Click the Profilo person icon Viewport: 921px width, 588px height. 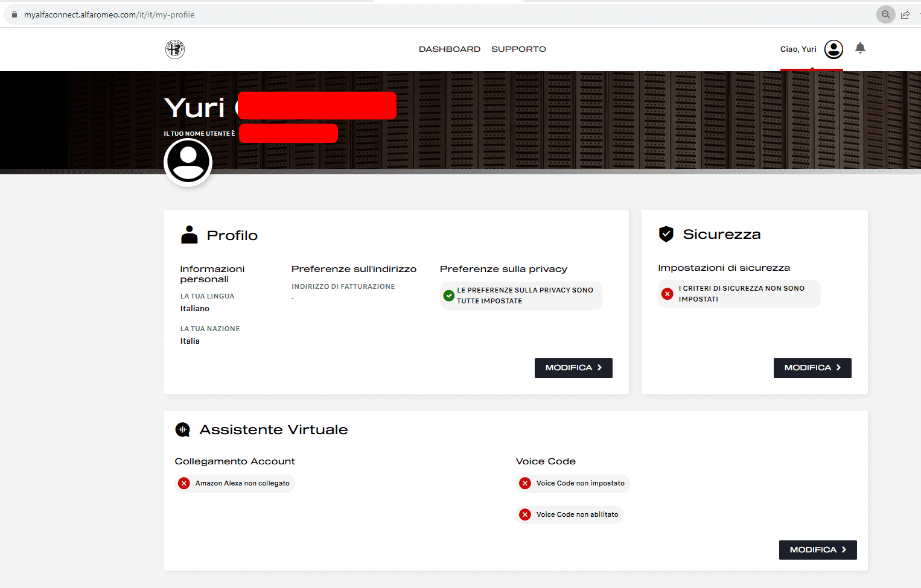190,235
